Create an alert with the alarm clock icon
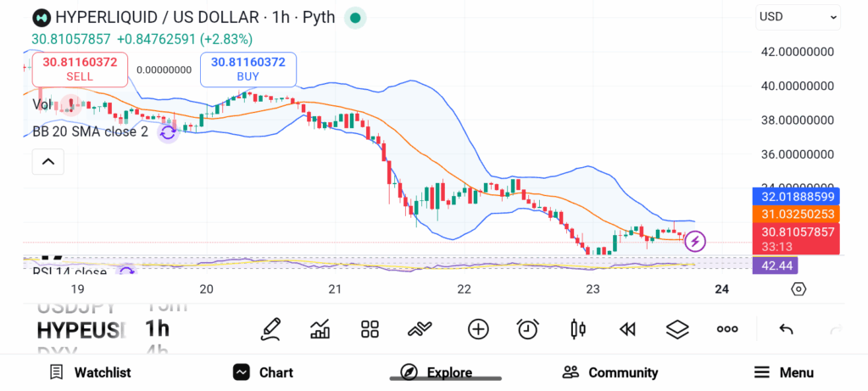The width and height of the screenshot is (868, 391). [x=527, y=329]
